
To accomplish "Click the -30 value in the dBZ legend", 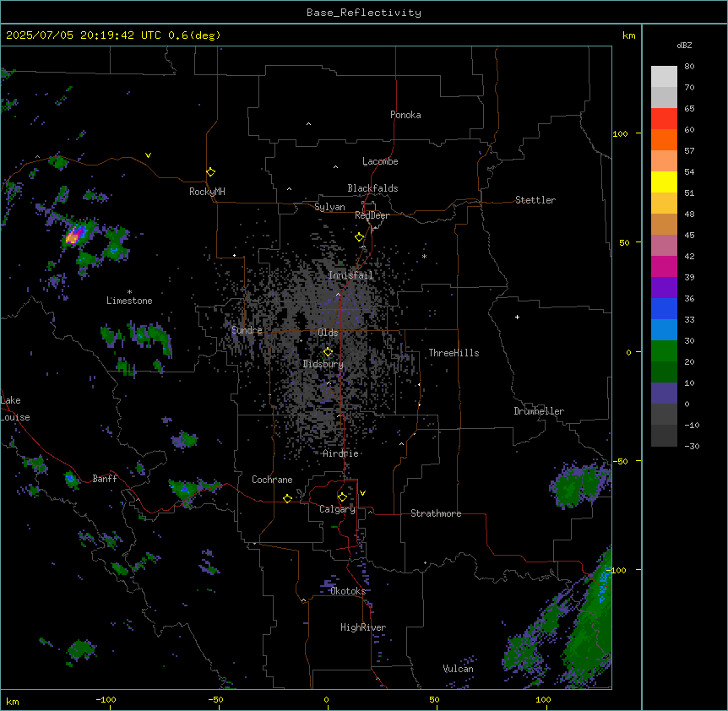I will click(x=692, y=447).
